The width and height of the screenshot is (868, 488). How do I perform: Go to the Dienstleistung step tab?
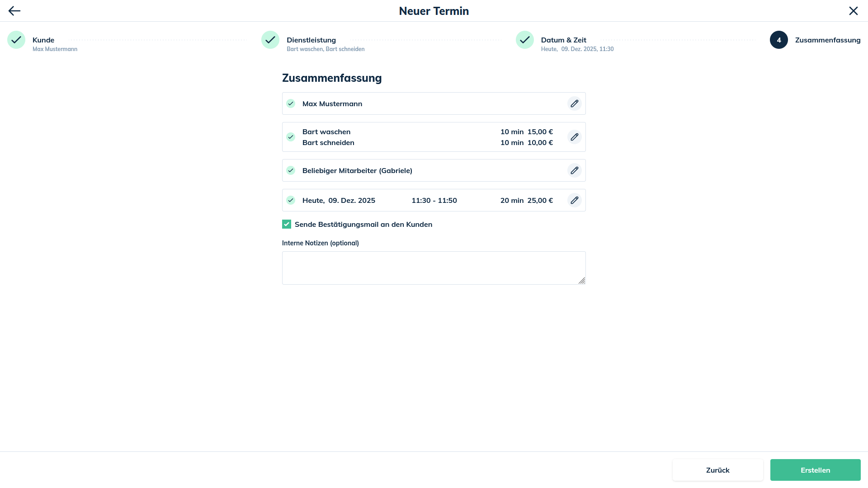(x=311, y=40)
